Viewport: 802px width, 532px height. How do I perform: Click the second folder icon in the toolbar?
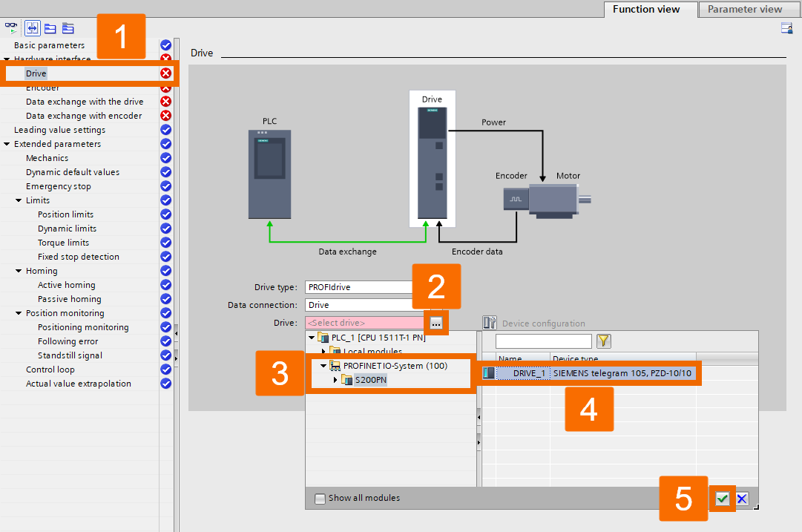point(68,27)
